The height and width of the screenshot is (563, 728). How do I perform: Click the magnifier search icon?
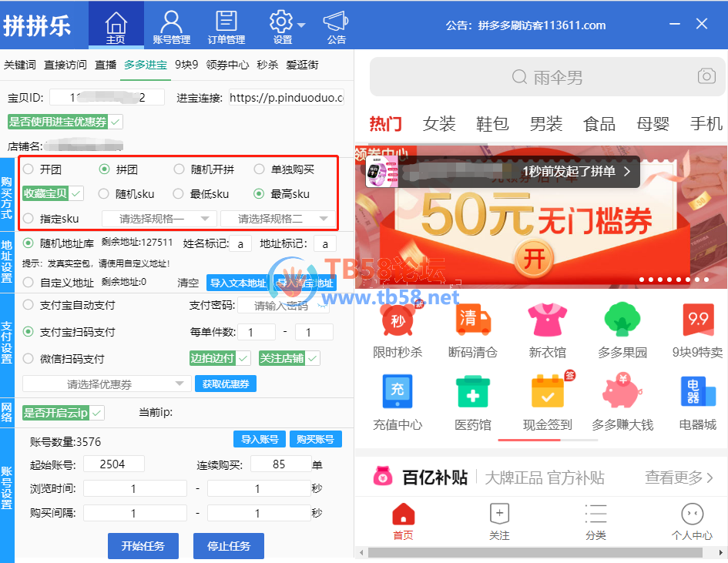(519, 76)
